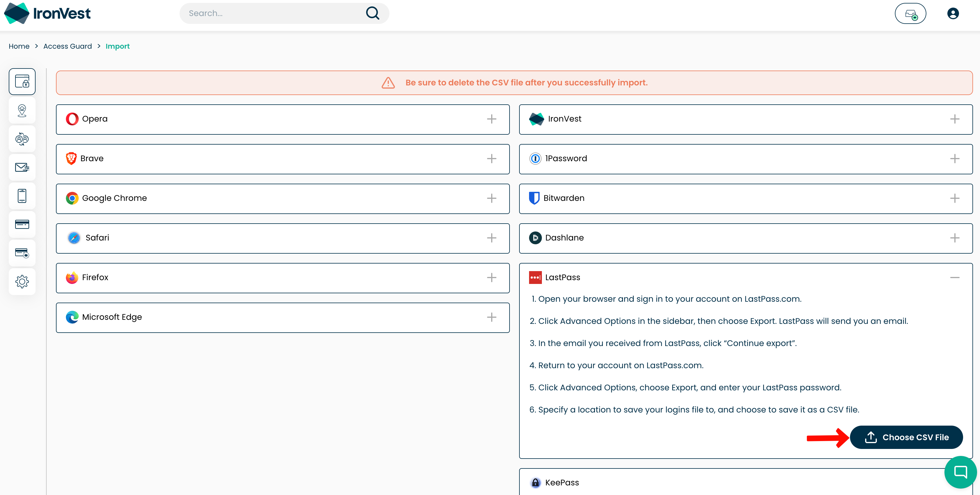
Task: Click the Microsoft Edge logo
Action: click(x=72, y=317)
